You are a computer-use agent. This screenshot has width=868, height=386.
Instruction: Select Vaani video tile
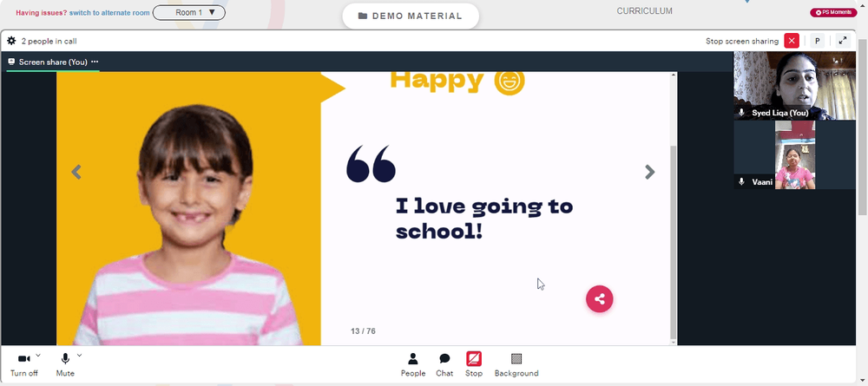[x=794, y=155]
